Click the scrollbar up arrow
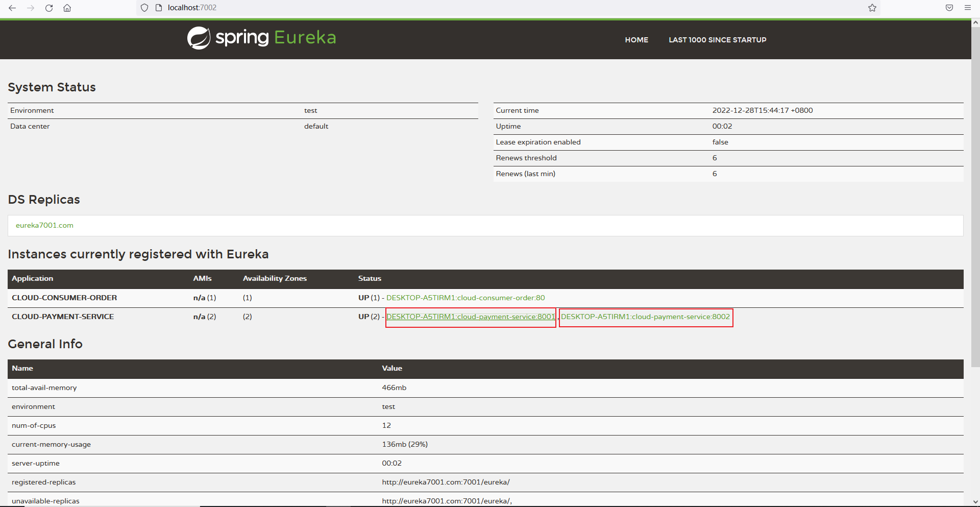Viewport: 980px width, 507px height. click(975, 22)
